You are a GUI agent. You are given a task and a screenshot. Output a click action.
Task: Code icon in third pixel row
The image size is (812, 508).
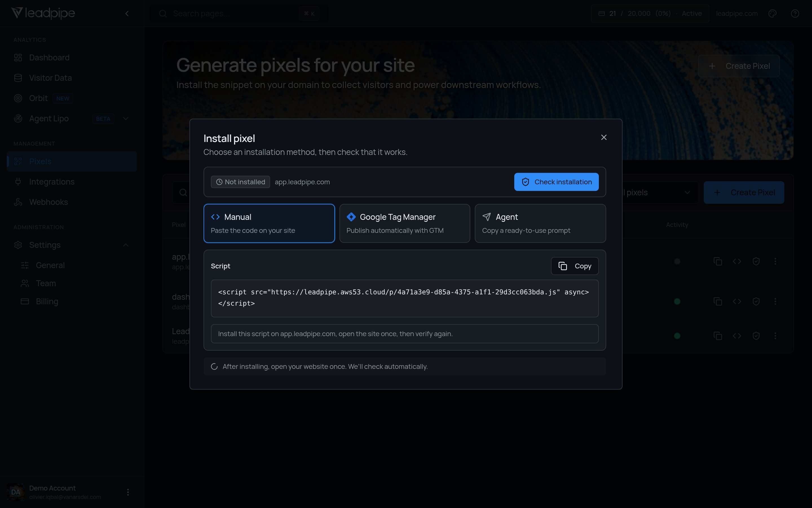point(737,336)
